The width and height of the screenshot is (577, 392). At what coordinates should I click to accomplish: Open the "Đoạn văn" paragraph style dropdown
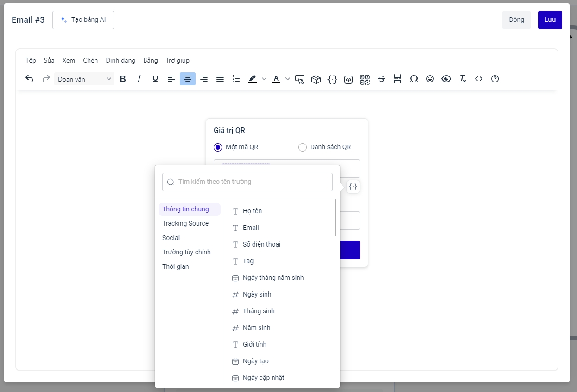point(84,79)
